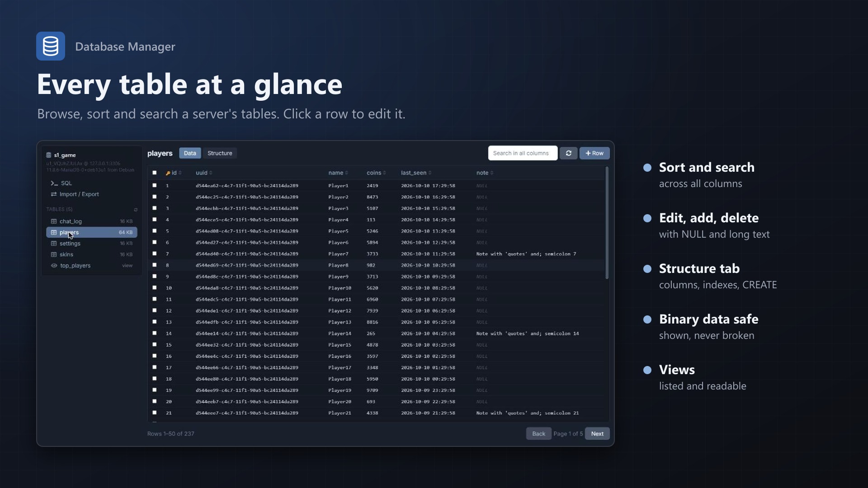The width and height of the screenshot is (868, 488).
Task: Click the SQL prompt icon
Action: pos(54,183)
